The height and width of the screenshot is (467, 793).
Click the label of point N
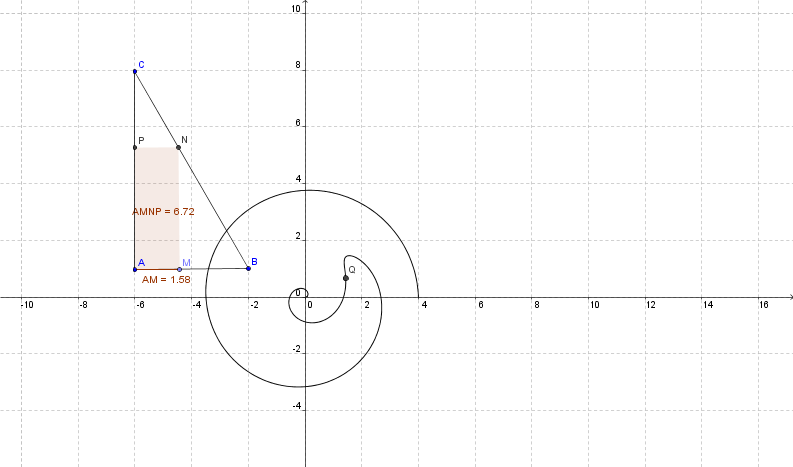[x=184, y=140]
